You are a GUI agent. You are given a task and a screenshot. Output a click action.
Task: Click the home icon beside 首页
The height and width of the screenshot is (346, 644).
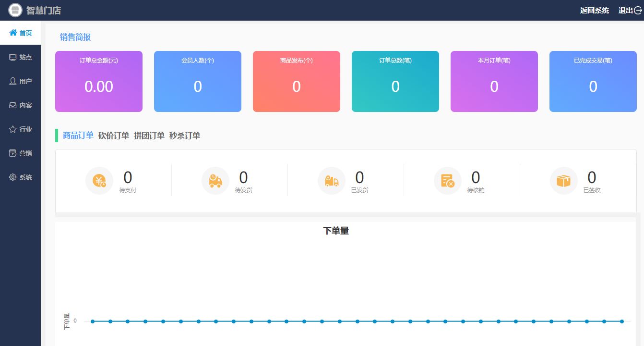[13, 33]
